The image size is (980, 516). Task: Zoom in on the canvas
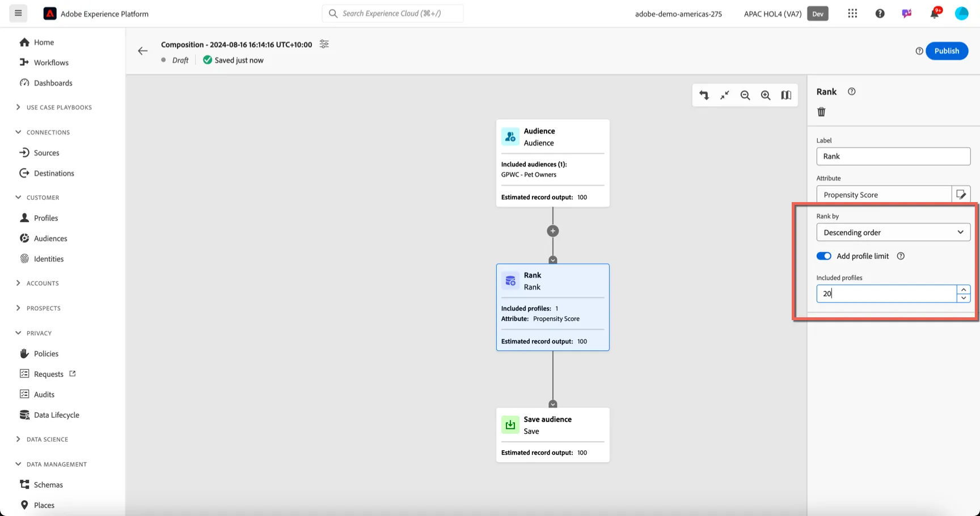pyautogui.click(x=766, y=95)
